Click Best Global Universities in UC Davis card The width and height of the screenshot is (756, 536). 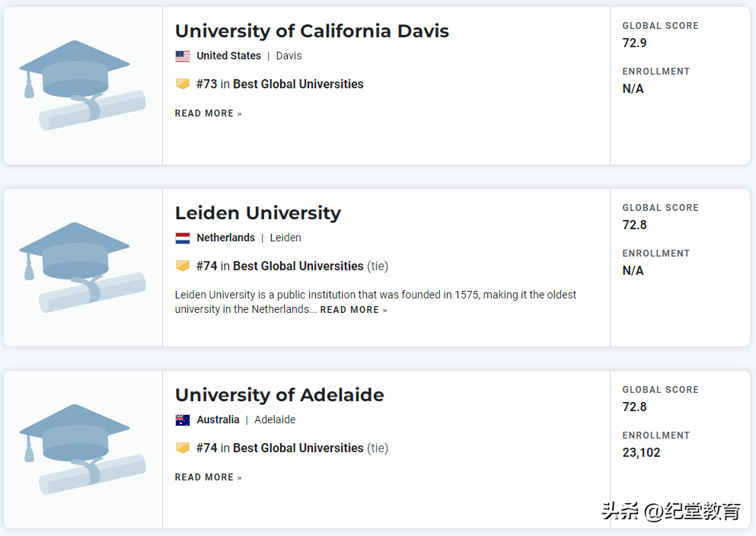(298, 84)
